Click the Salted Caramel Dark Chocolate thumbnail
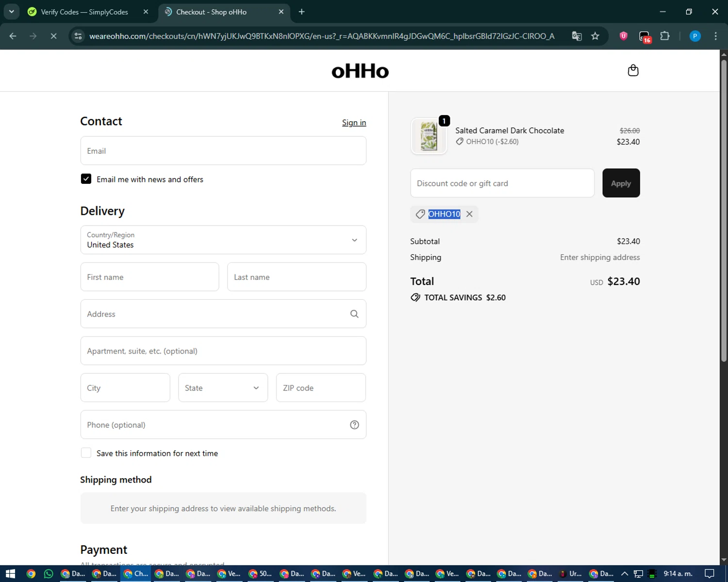728x582 pixels. [429, 136]
